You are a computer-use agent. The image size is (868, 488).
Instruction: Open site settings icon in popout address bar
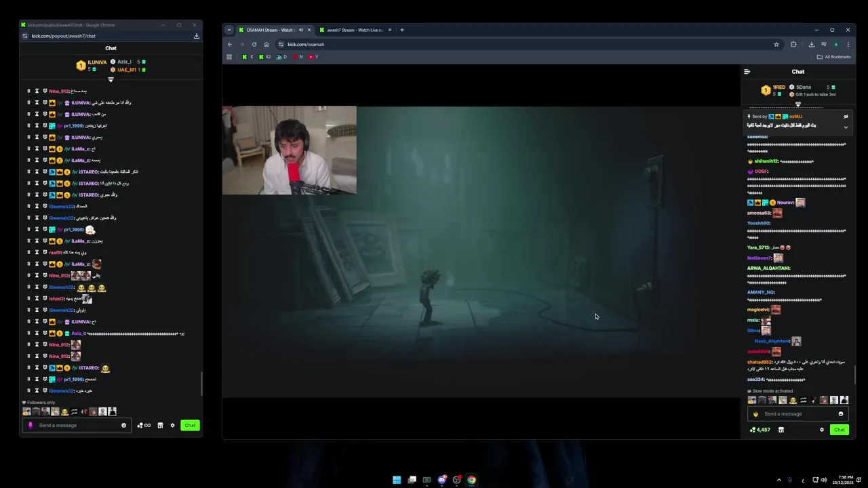[x=25, y=36]
